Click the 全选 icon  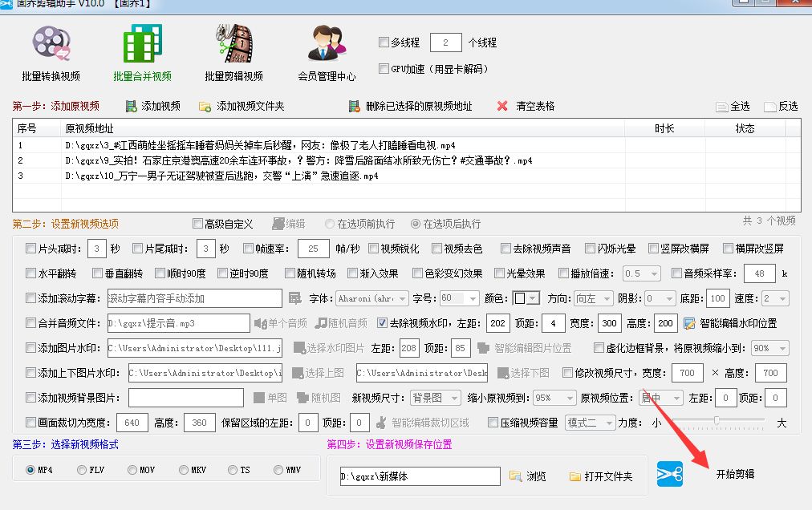(x=722, y=107)
